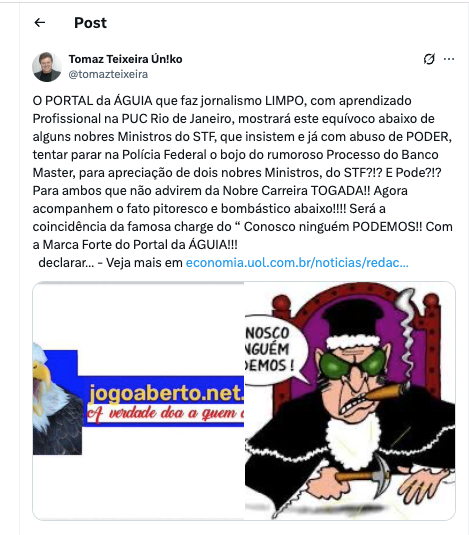The width and height of the screenshot is (469, 535).
Task: Click the cartoon speech bubble text
Action: [x=269, y=349]
